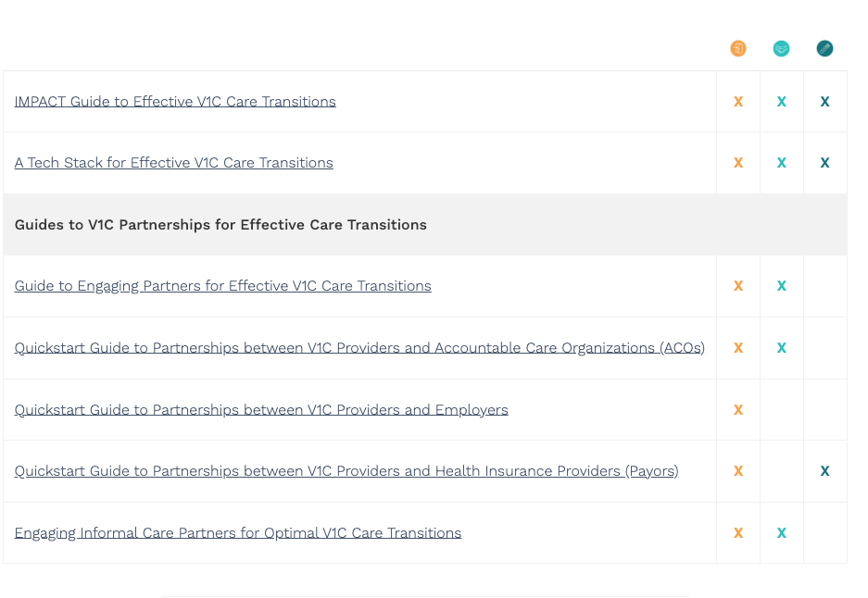Click orange X in the Employers quickstart row

[738, 410]
